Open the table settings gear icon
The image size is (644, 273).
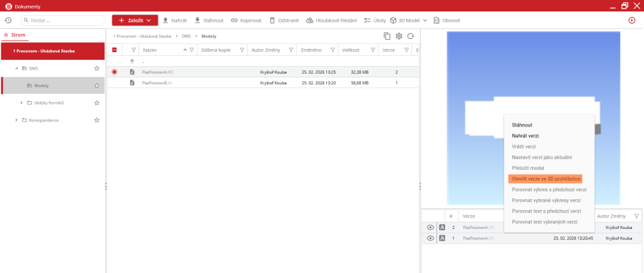click(x=399, y=36)
